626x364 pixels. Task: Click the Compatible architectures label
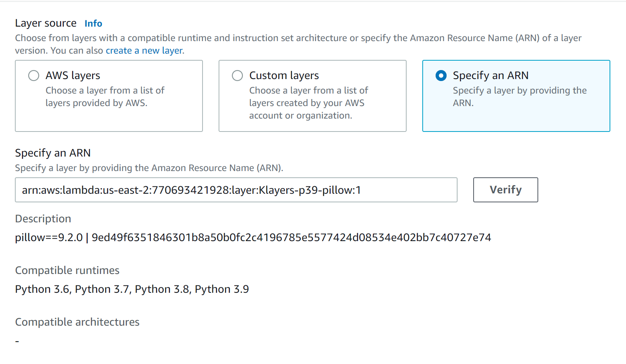77,322
